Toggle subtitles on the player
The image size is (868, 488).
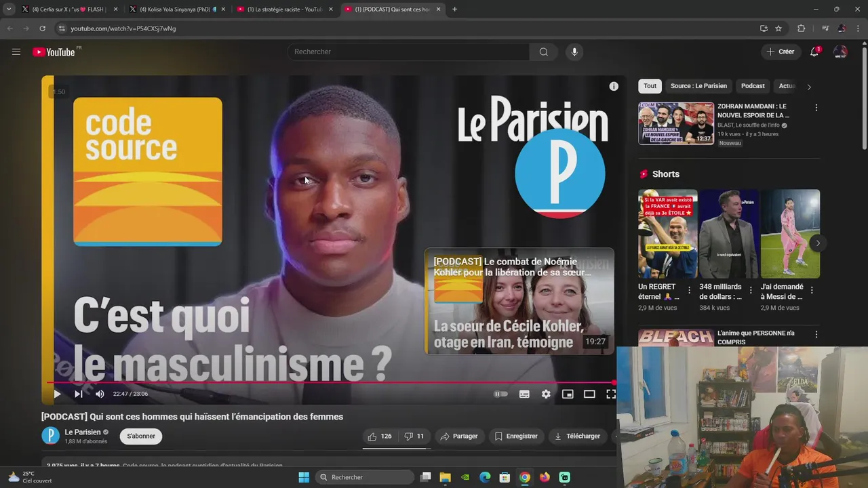(x=524, y=394)
